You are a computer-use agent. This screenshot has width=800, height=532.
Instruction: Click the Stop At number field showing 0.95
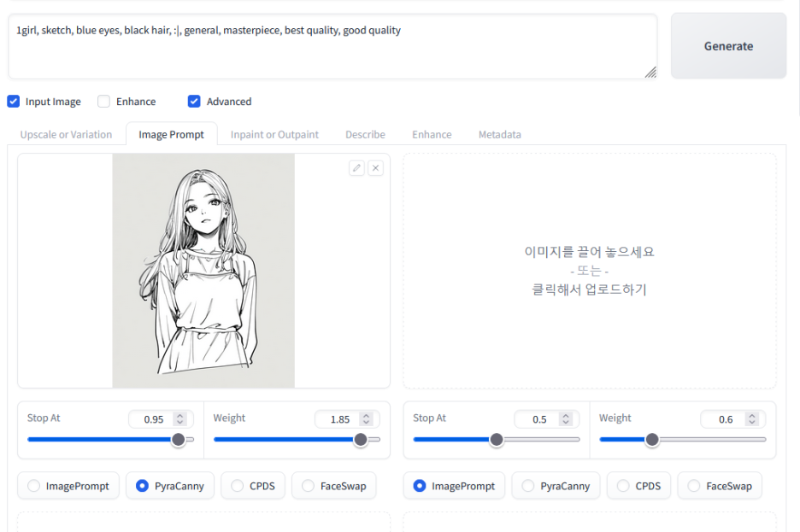point(161,419)
